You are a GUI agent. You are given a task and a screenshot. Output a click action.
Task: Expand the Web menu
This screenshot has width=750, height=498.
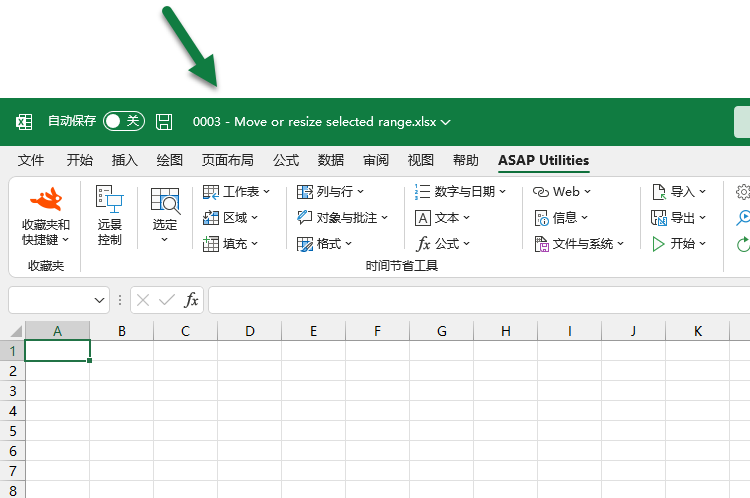tap(562, 192)
